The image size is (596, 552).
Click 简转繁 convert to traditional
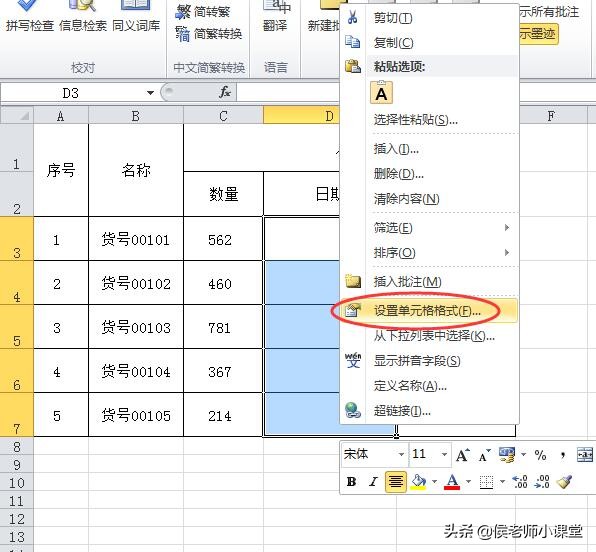coord(203,12)
